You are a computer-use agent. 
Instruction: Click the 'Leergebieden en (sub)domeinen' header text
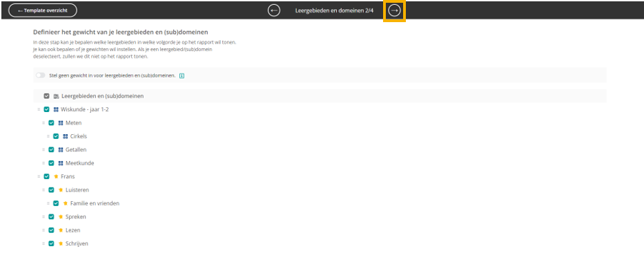(102, 96)
